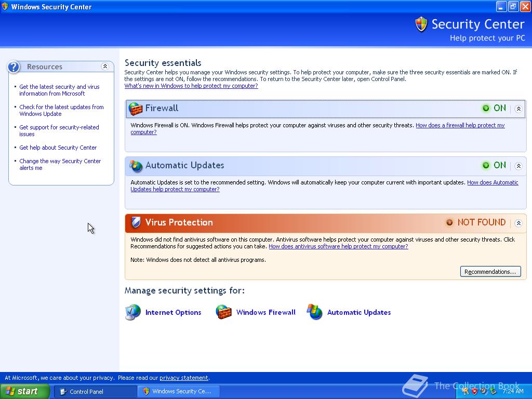Click the title bar shield icon

[5, 6]
